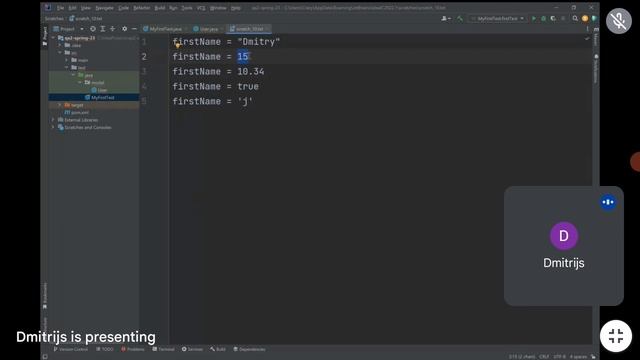Select the model package in tree

(95, 82)
